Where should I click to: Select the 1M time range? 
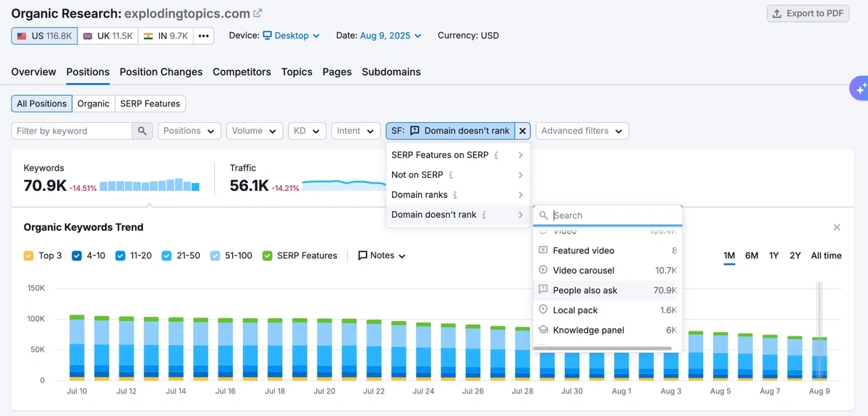pos(729,255)
